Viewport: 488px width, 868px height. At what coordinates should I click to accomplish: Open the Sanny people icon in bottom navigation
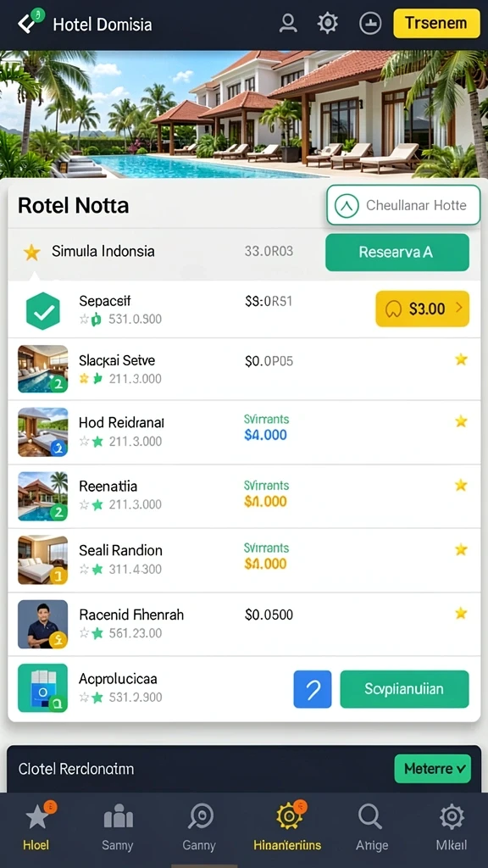point(118,817)
